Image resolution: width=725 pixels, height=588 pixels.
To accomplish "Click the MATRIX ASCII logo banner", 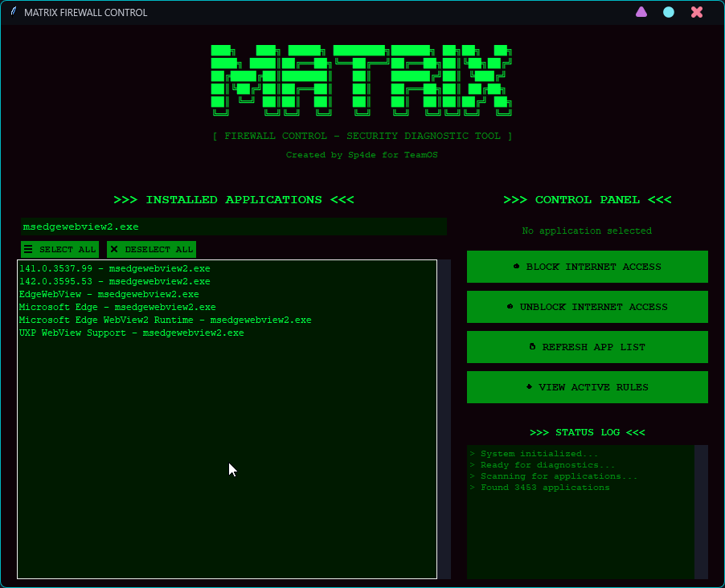I will [x=362, y=78].
